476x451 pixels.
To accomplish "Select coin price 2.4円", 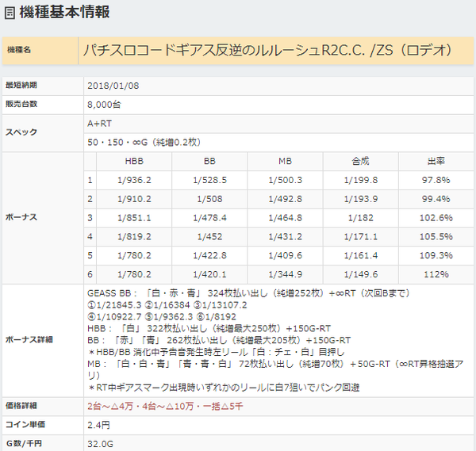I will coord(98,425).
